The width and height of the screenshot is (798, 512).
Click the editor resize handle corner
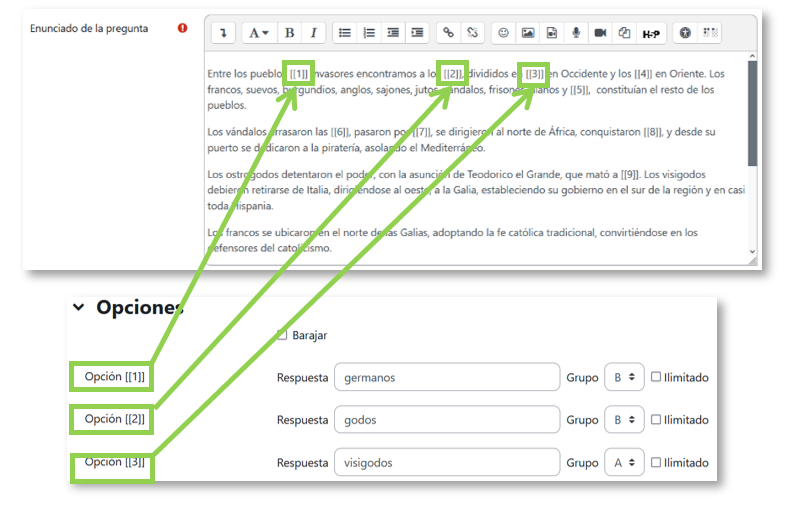point(753,261)
